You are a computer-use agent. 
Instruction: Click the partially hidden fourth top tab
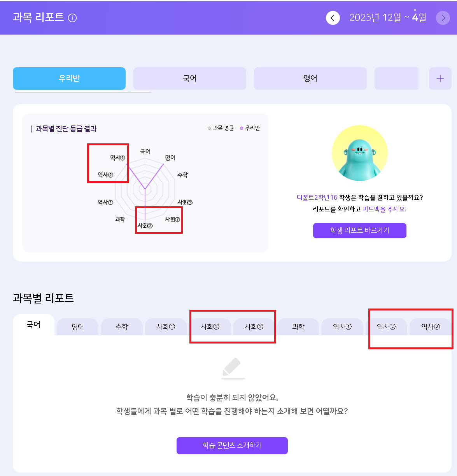397,78
